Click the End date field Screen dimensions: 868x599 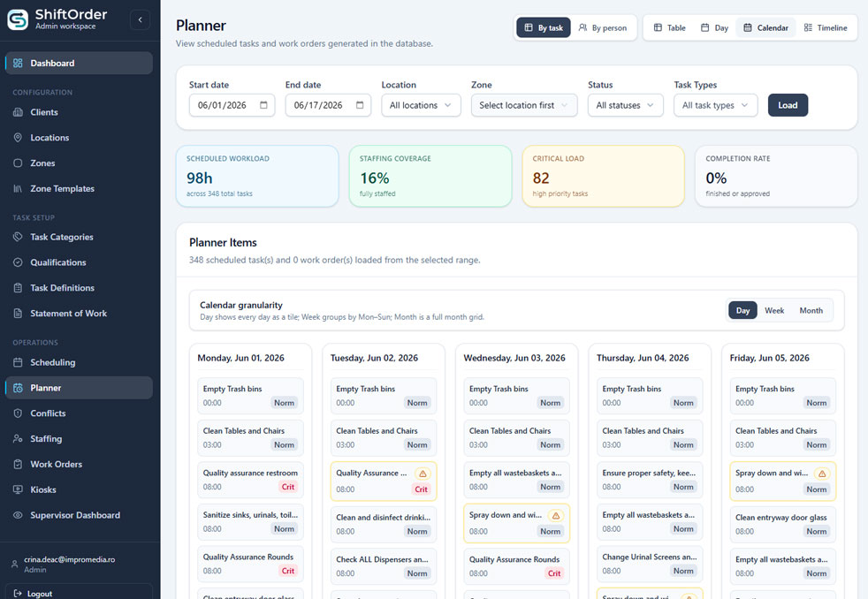tap(328, 105)
